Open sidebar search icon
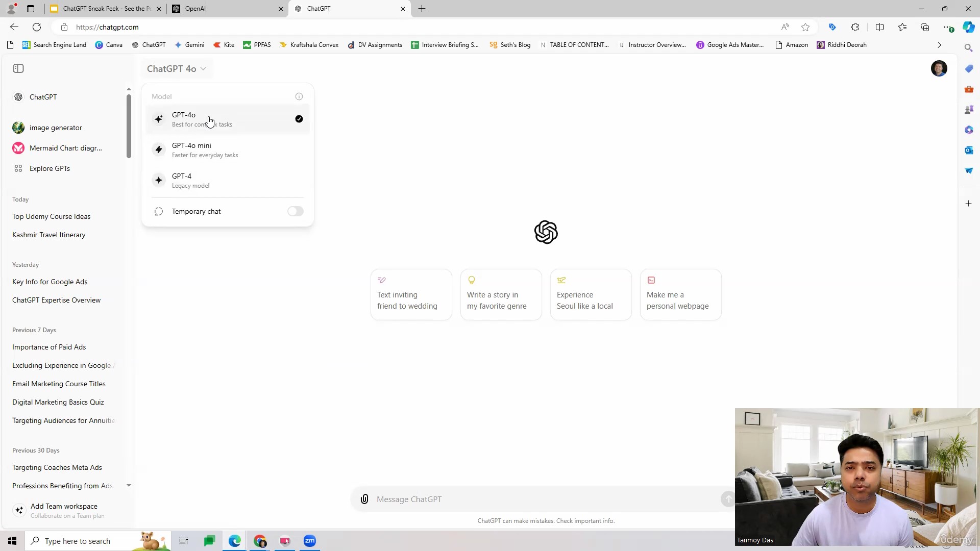 click(x=968, y=47)
